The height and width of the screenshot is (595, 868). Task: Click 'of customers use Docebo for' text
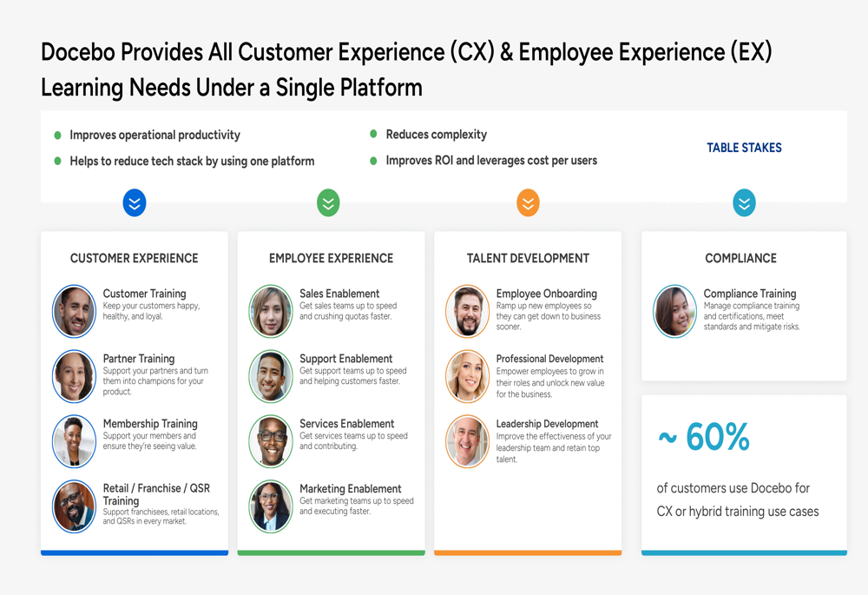click(x=733, y=488)
